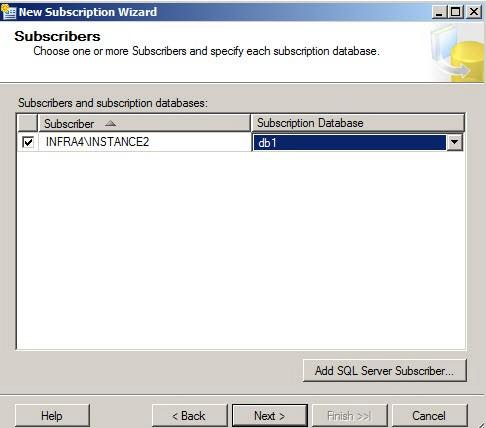Click Add SQL Server Subscriber button
The image size is (486, 428).
[385, 371]
